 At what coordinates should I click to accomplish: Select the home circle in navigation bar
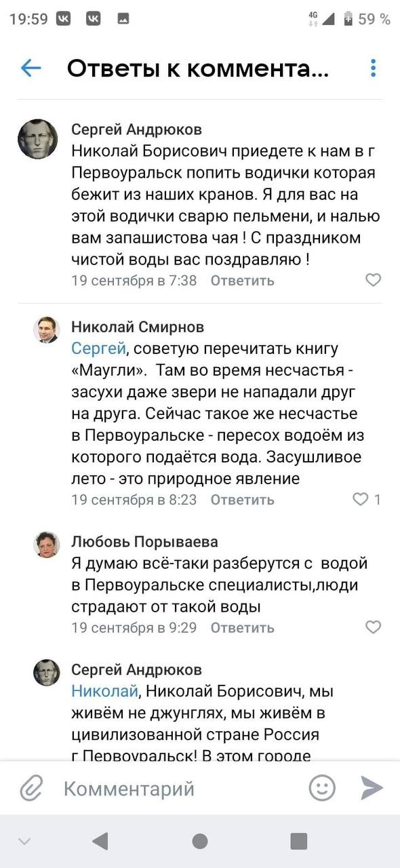pyautogui.click(x=199, y=840)
